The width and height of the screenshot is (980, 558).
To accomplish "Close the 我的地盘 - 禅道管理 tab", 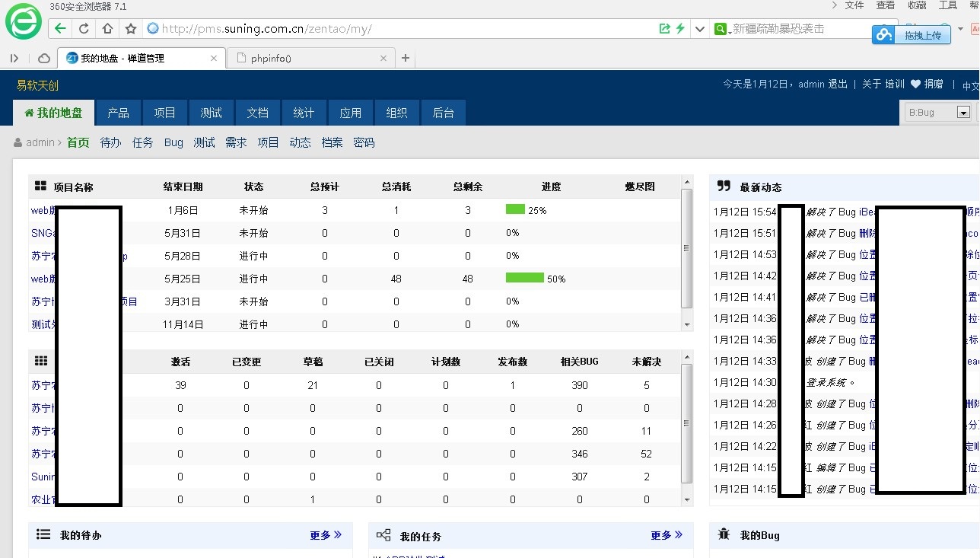I will (x=214, y=58).
